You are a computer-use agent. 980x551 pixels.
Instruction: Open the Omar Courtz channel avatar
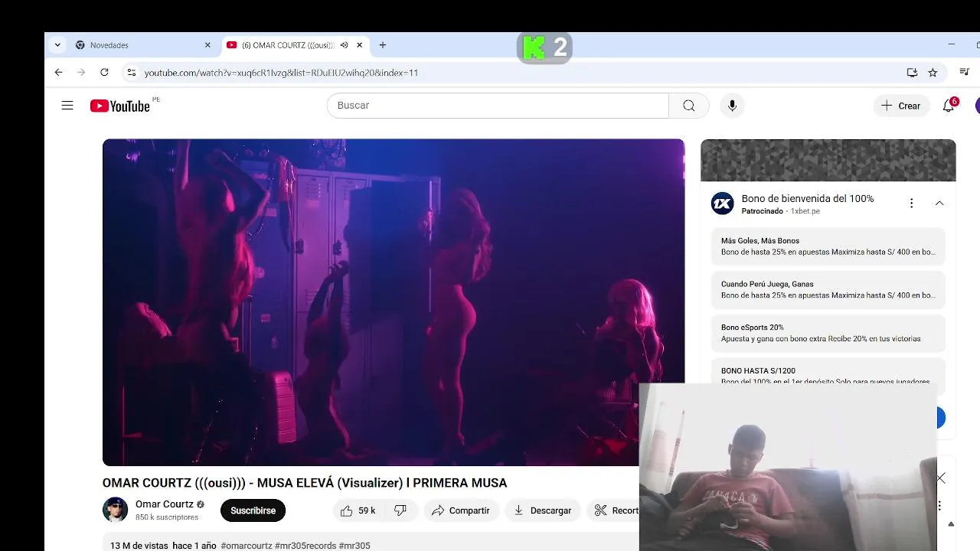(116, 510)
